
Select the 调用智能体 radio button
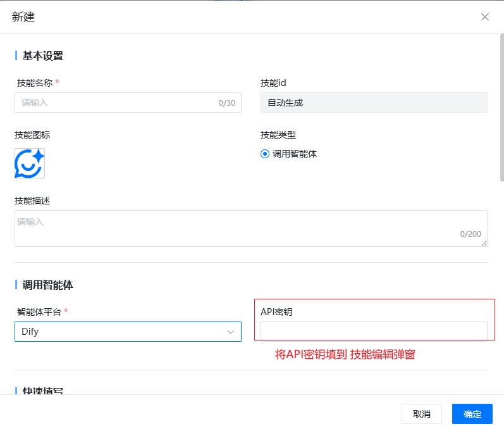(265, 154)
